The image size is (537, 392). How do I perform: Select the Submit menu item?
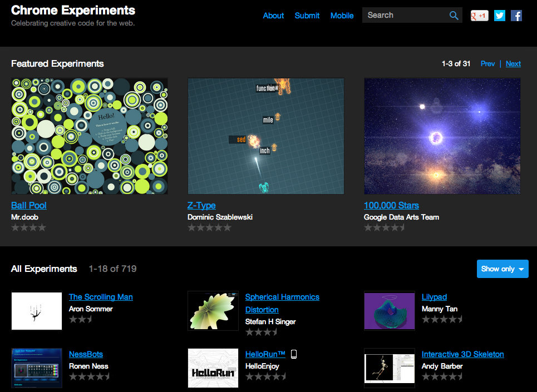click(307, 16)
